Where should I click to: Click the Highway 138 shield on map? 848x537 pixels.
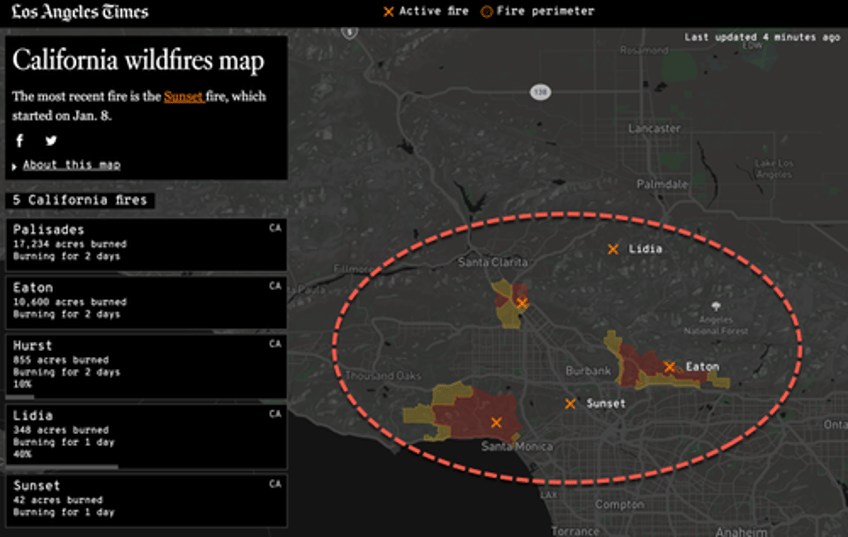point(540,92)
